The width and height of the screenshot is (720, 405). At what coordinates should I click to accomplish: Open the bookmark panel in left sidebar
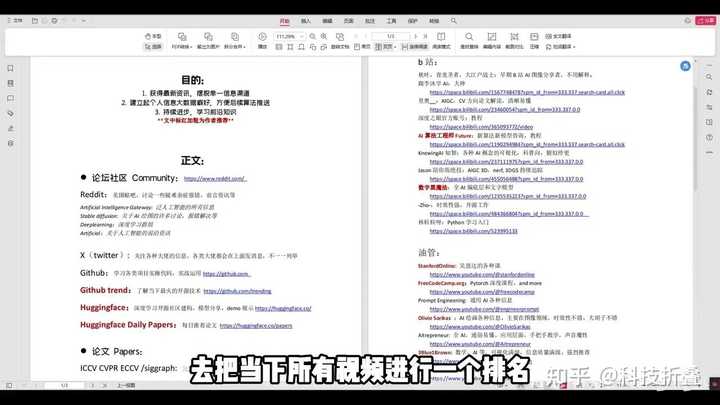10,68
